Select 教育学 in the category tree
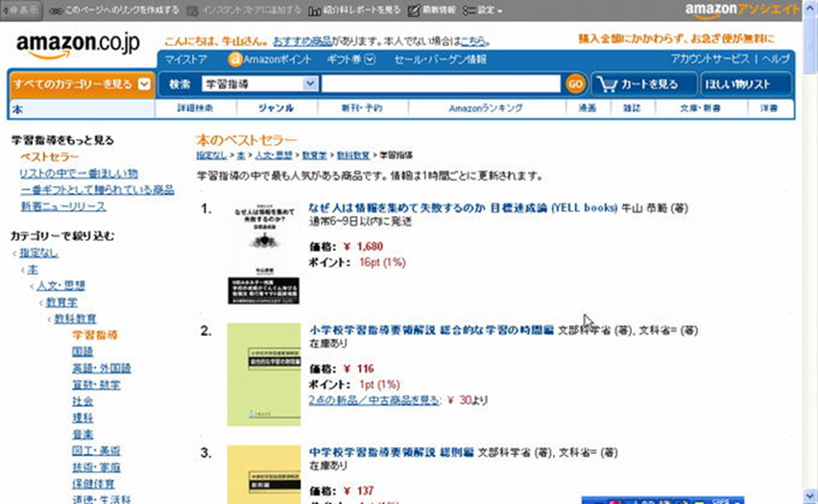Image resolution: width=818 pixels, height=504 pixels. pyautogui.click(x=61, y=302)
